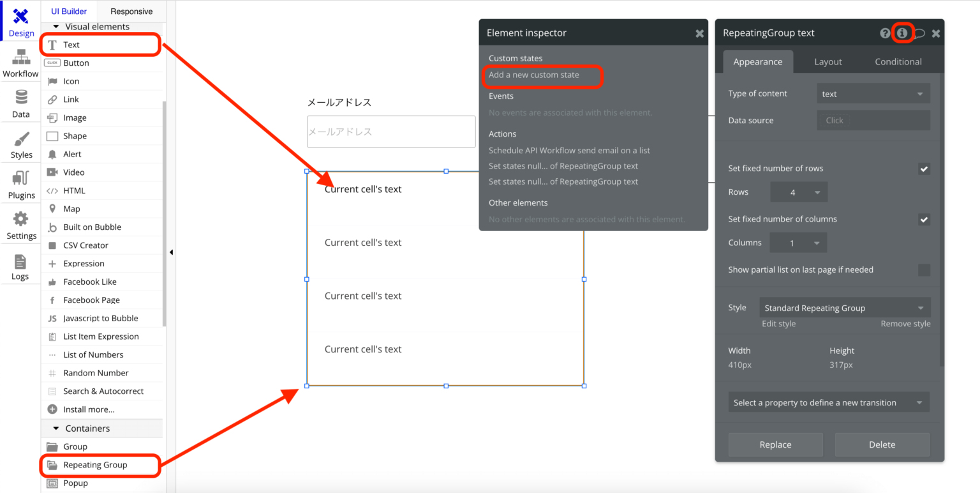The height and width of the screenshot is (493, 980).
Task: Open the Plugins section
Action: (20, 185)
